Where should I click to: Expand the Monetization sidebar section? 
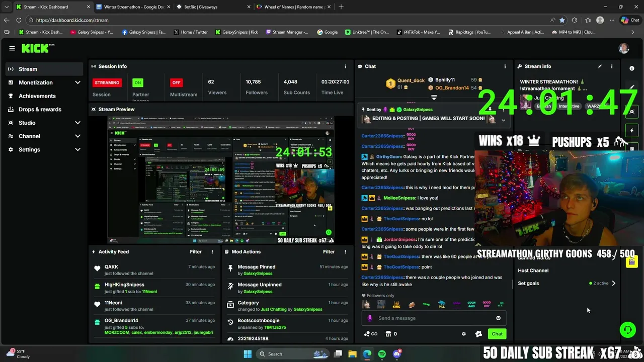(x=77, y=82)
